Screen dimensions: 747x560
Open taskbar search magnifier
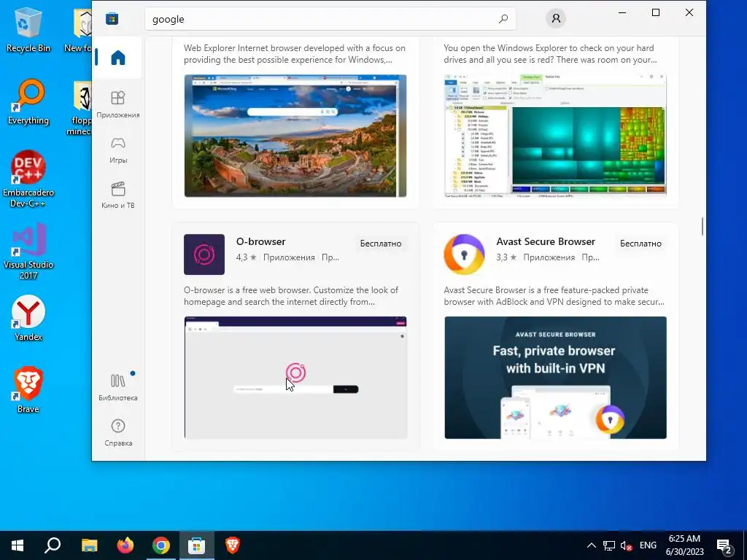coord(53,545)
